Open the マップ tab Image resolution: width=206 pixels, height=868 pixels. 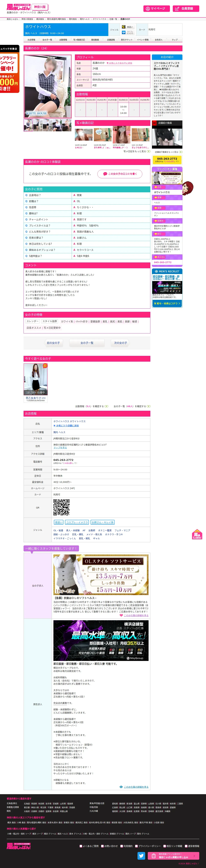coord(174,40)
